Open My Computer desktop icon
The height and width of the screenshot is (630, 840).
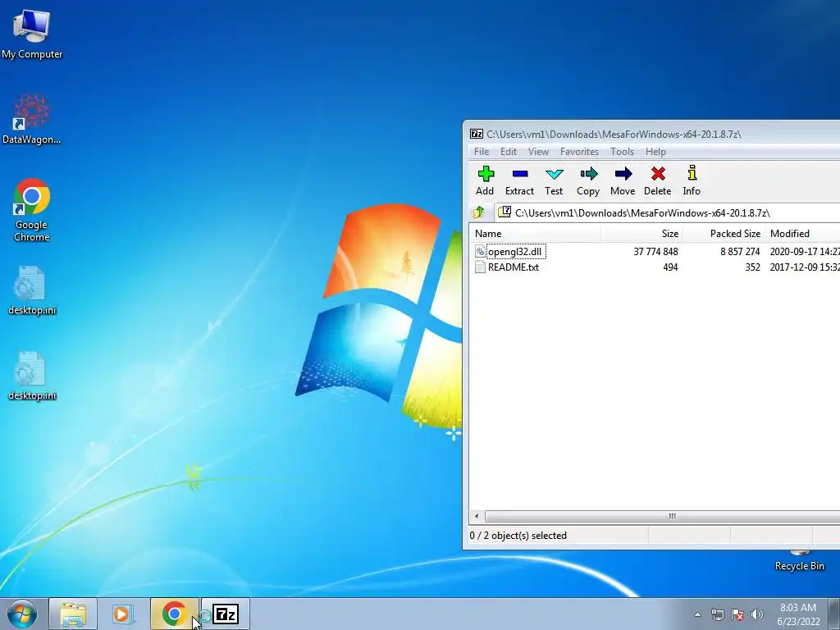32,33
